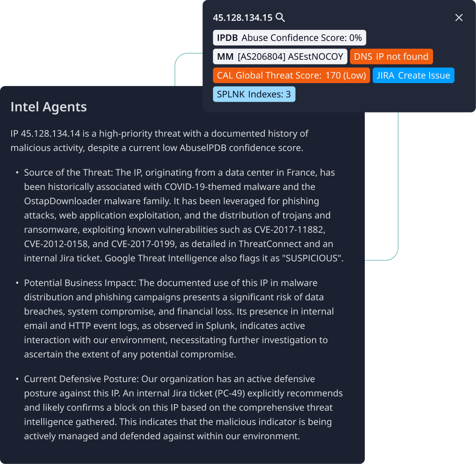Select the IP address 45.128.134.15 text
This screenshot has width=476, height=464.
(242, 17)
